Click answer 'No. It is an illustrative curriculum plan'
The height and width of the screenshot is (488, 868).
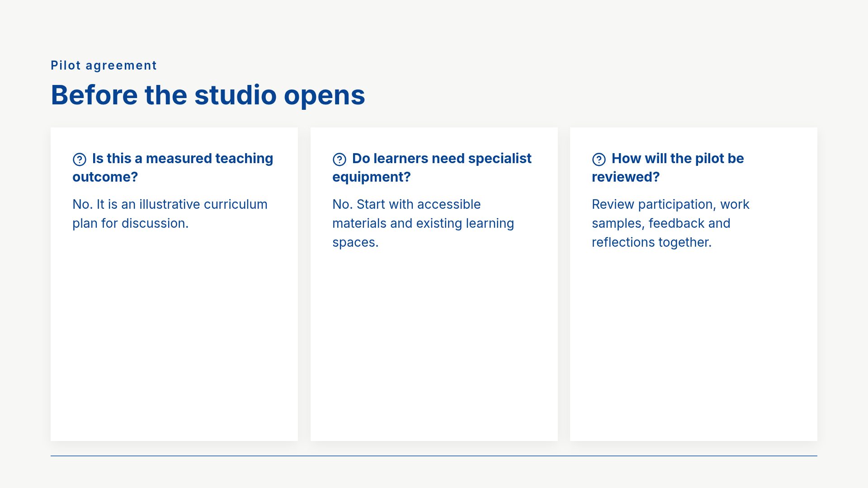[170, 214]
